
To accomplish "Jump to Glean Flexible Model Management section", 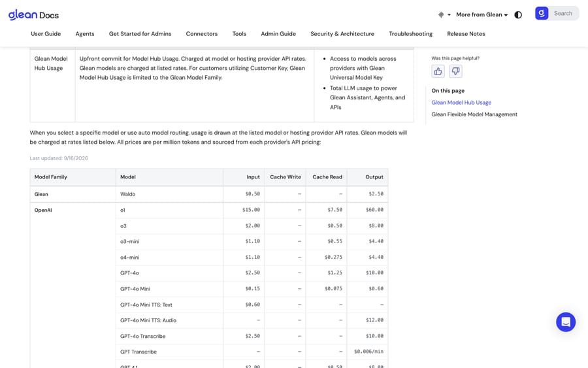I will pyautogui.click(x=474, y=114).
